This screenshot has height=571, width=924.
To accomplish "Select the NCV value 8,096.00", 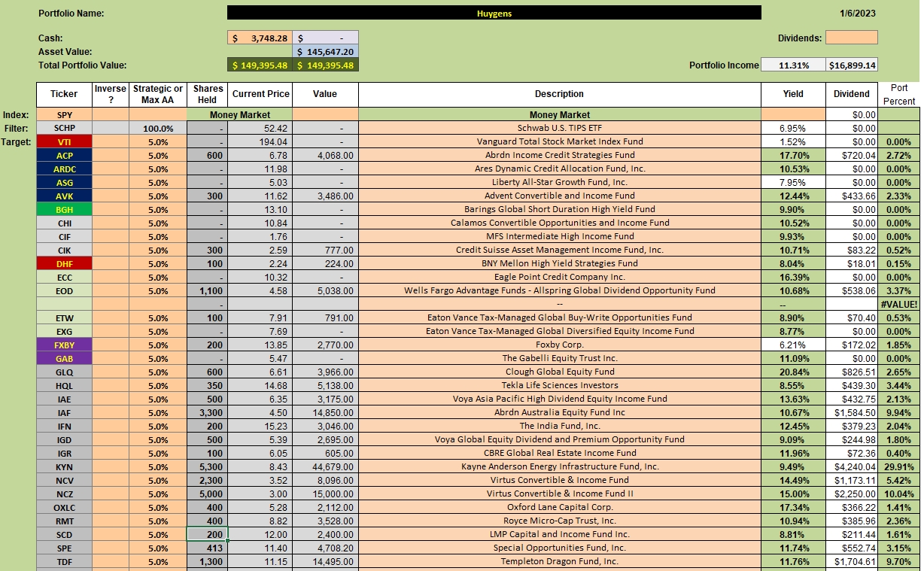I will (x=325, y=480).
